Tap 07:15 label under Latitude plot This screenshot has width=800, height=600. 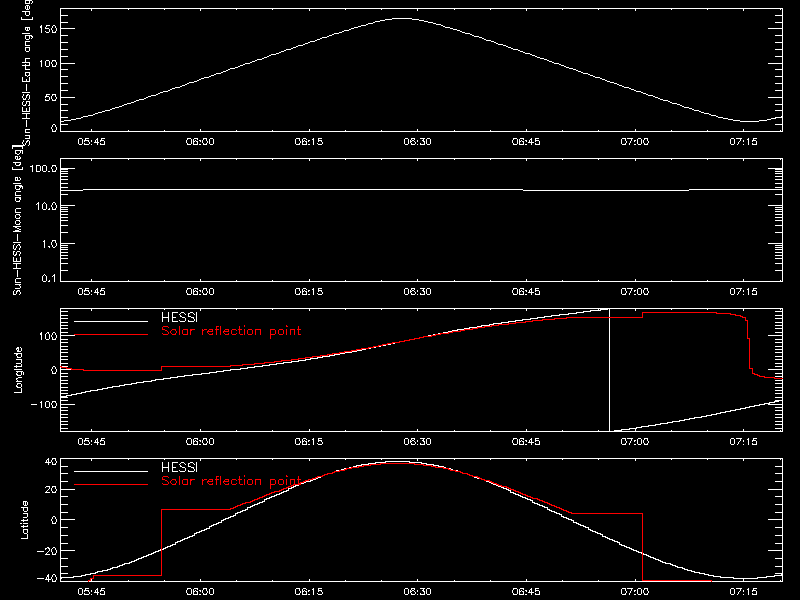tap(743, 592)
